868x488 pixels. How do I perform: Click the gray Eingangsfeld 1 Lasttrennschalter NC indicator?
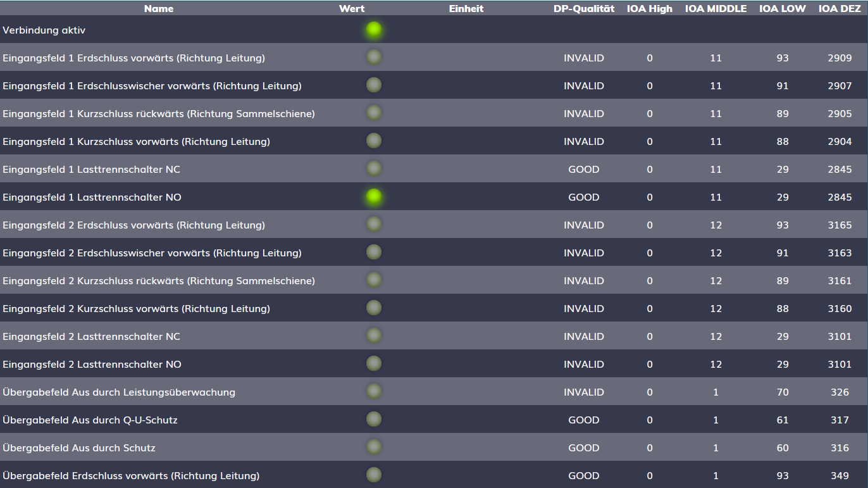click(x=374, y=169)
